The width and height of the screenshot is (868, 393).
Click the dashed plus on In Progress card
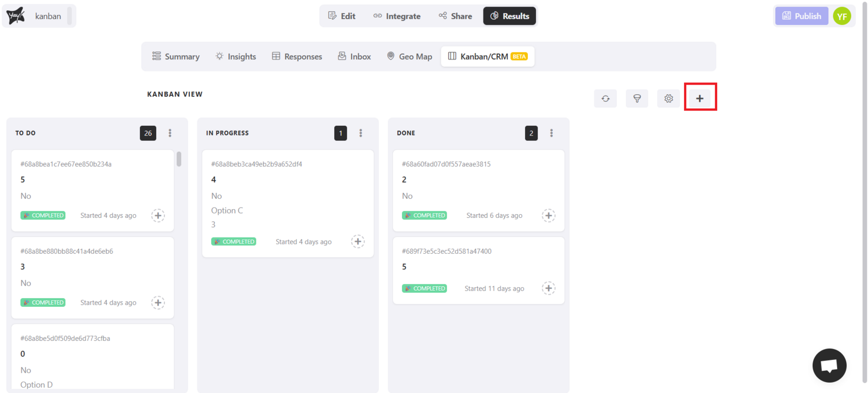[x=358, y=242]
